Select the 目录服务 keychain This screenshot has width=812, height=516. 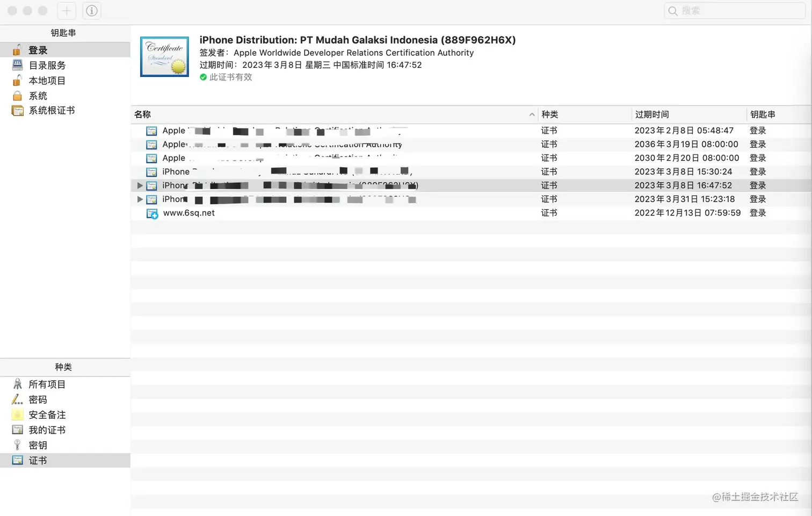(x=65, y=65)
